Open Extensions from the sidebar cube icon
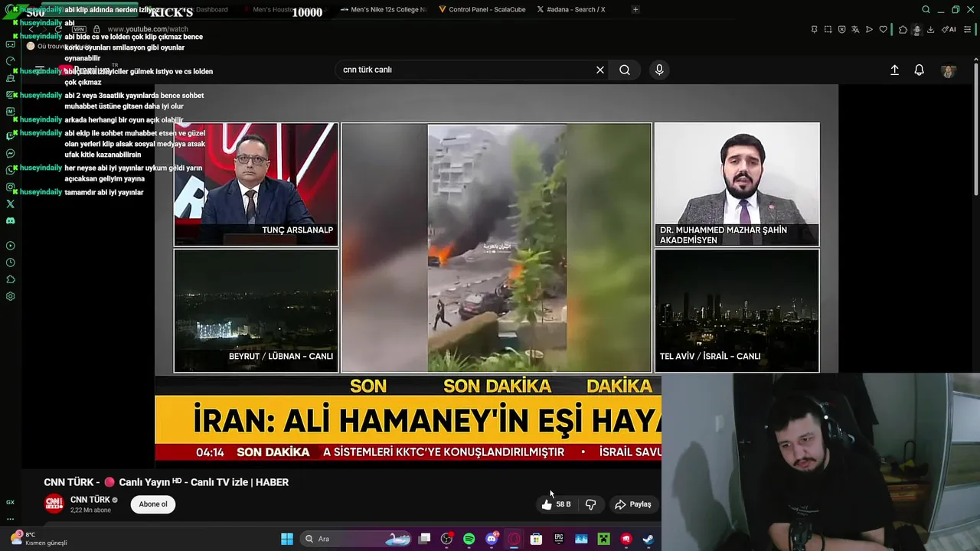Viewport: 980px width, 551px height. coord(11,279)
